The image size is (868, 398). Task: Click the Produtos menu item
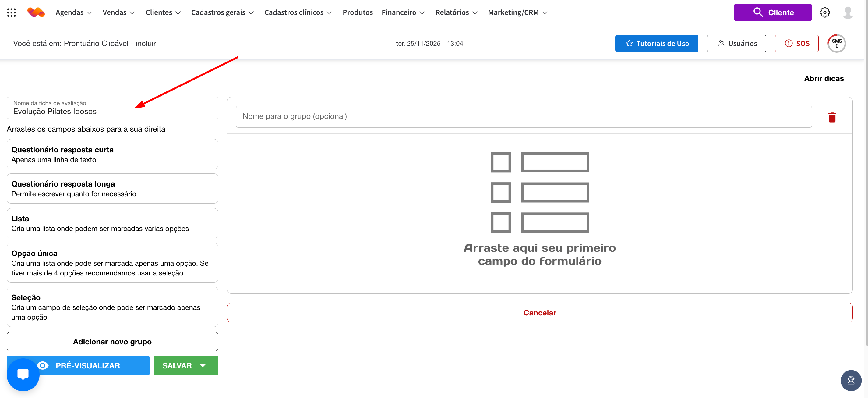(x=358, y=12)
